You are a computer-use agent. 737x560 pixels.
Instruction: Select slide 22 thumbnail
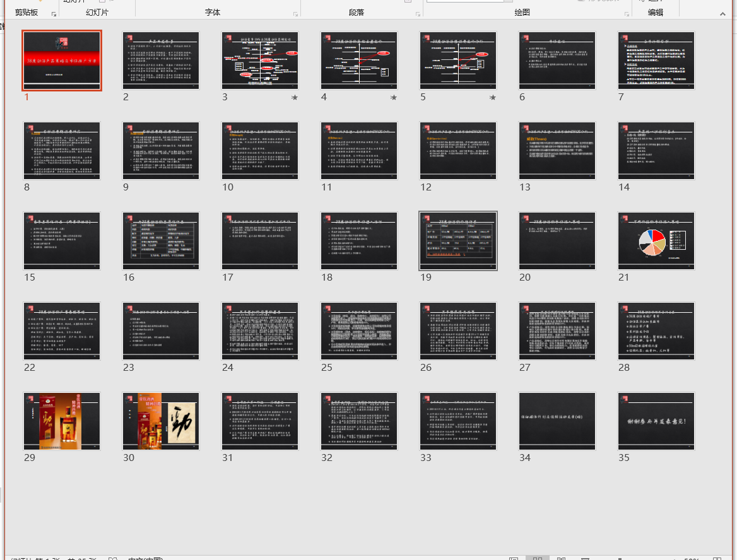62,331
